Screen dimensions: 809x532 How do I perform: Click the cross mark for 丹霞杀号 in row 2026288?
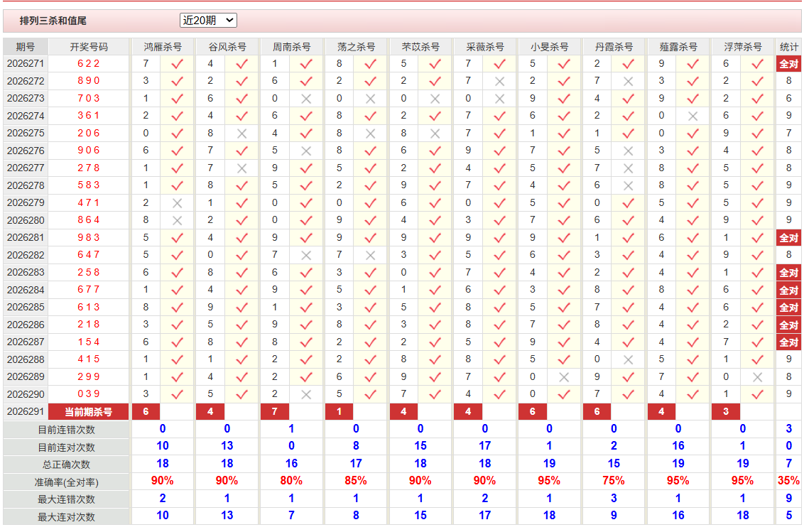tap(628, 359)
